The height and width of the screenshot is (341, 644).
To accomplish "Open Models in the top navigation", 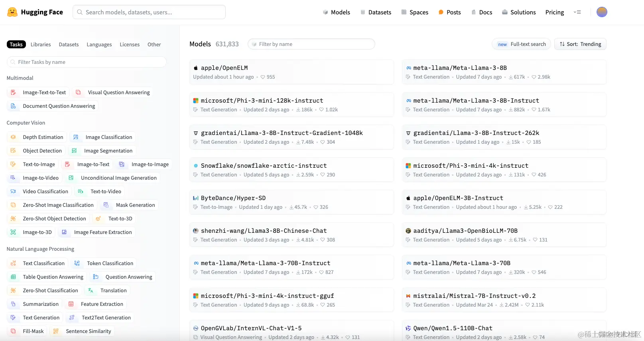I will (336, 12).
